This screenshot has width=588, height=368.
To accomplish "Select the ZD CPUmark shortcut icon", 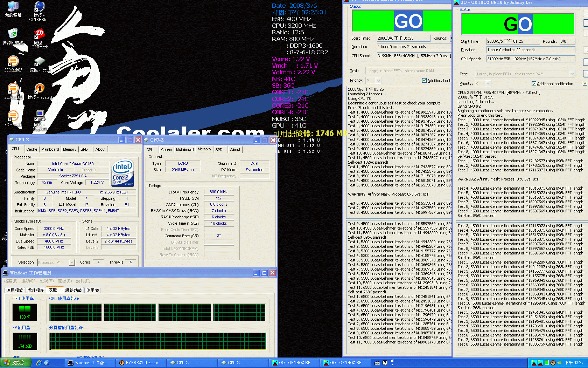I will click(x=39, y=38).
